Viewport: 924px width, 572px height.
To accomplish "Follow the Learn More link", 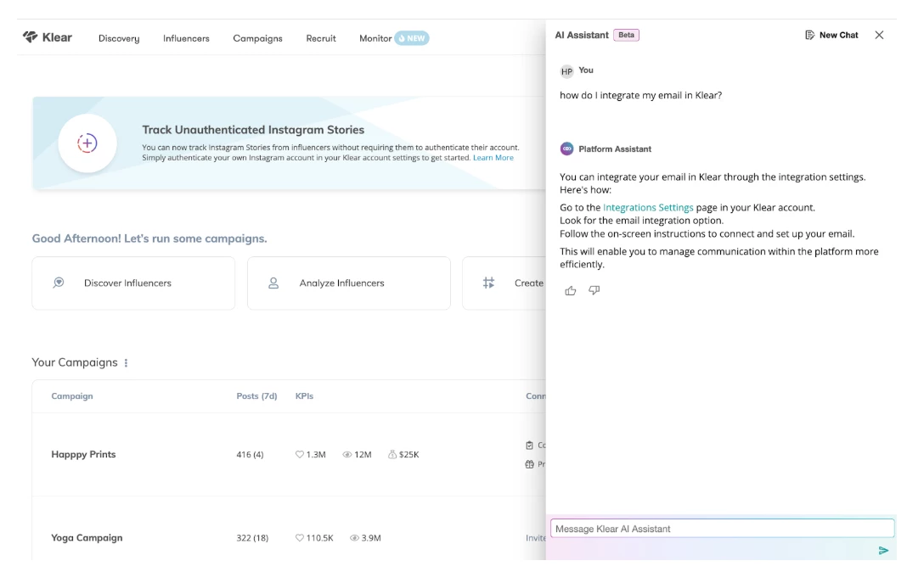I will (x=493, y=158).
